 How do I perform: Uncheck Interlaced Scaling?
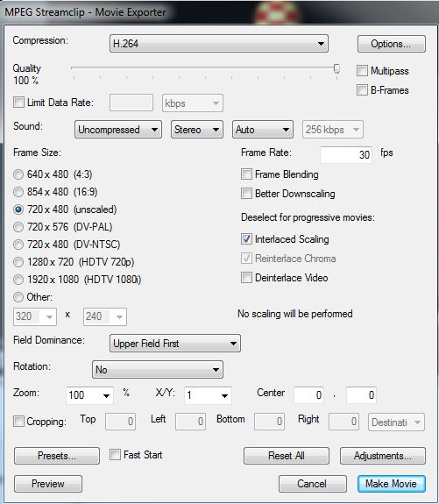[x=246, y=239]
